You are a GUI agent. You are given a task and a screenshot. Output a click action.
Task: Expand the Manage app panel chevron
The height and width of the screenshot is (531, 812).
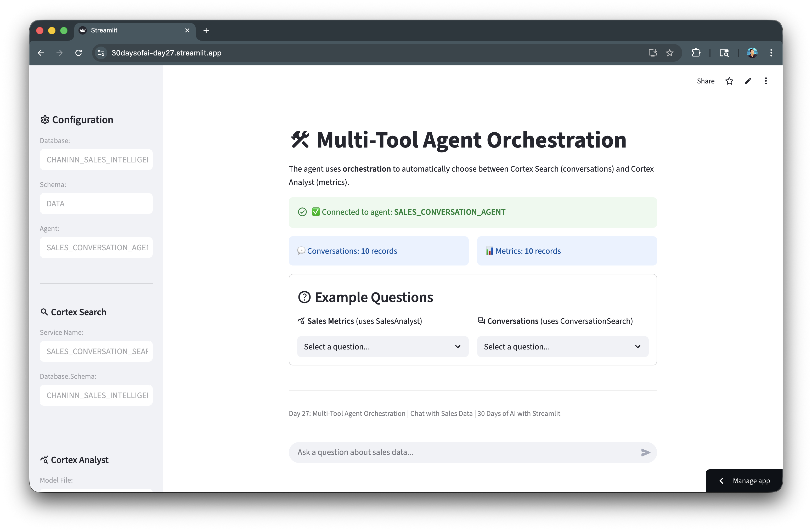(x=721, y=481)
